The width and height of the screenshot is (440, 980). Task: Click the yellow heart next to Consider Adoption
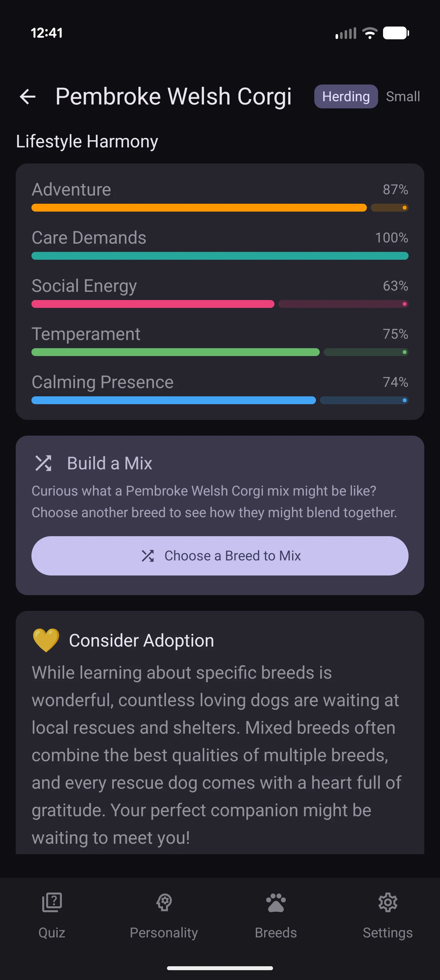[x=46, y=640]
